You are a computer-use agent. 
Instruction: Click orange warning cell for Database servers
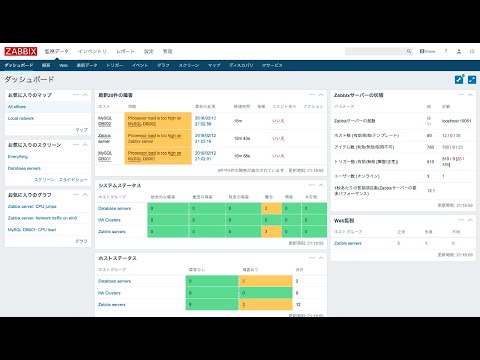click(x=271, y=208)
